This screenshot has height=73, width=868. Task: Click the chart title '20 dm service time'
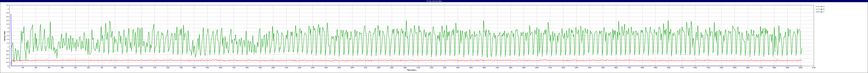(434, 1)
